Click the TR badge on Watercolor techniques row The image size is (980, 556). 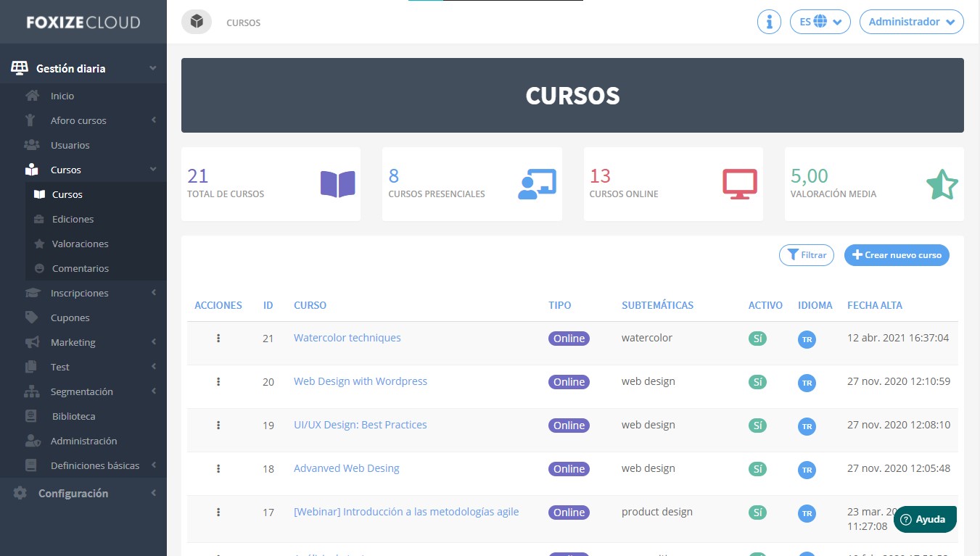[807, 339]
